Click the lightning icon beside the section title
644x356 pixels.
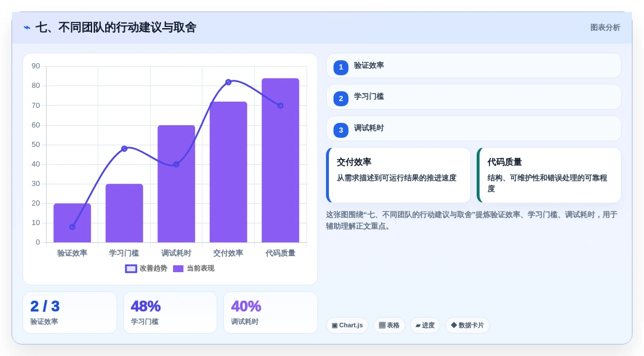(x=27, y=28)
